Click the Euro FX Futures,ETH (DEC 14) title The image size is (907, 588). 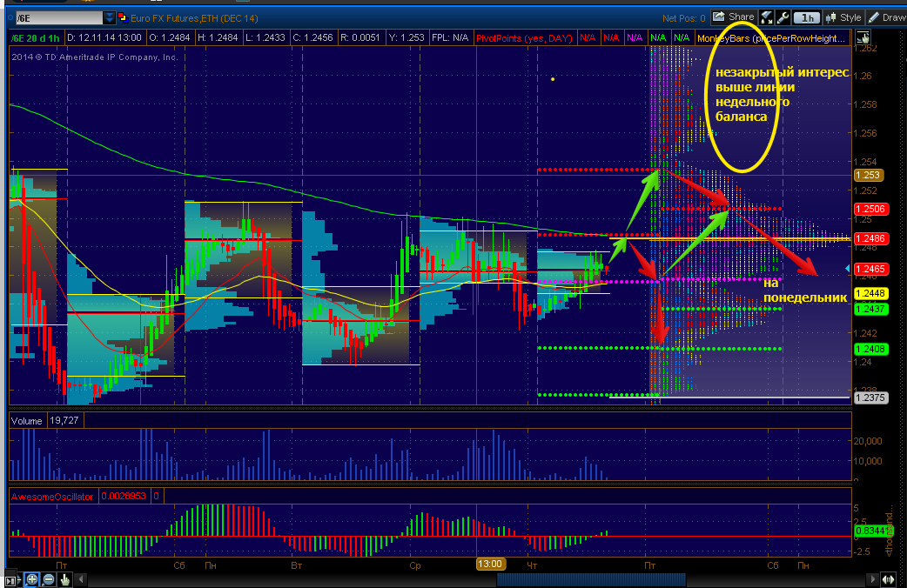point(194,18)
